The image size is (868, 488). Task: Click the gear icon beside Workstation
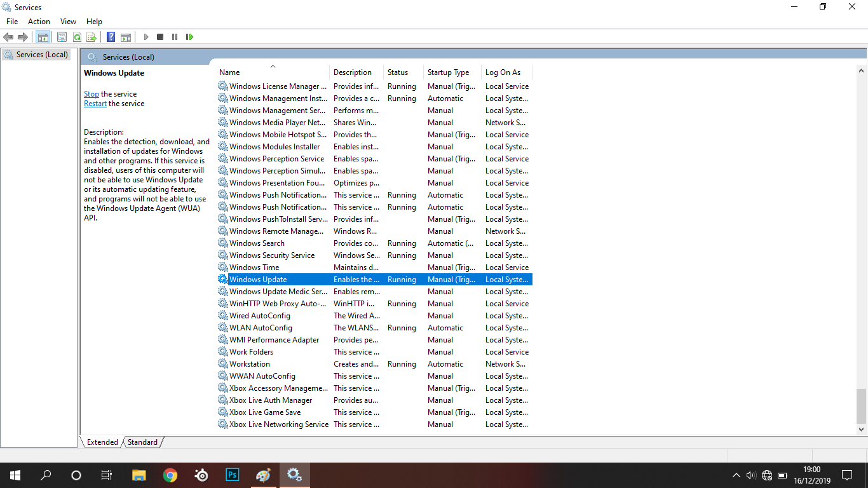(222, 364)
